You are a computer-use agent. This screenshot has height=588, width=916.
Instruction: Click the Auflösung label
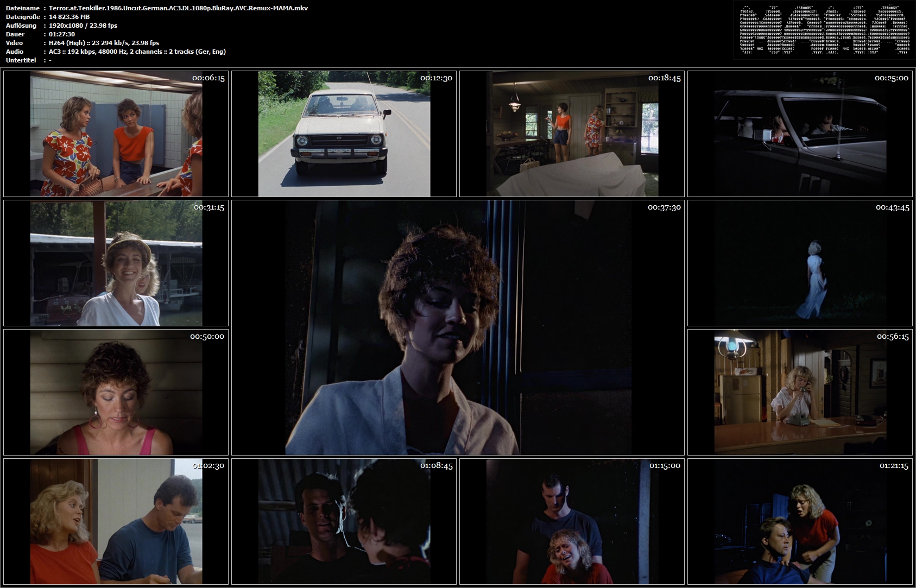[x=21, y=26]
